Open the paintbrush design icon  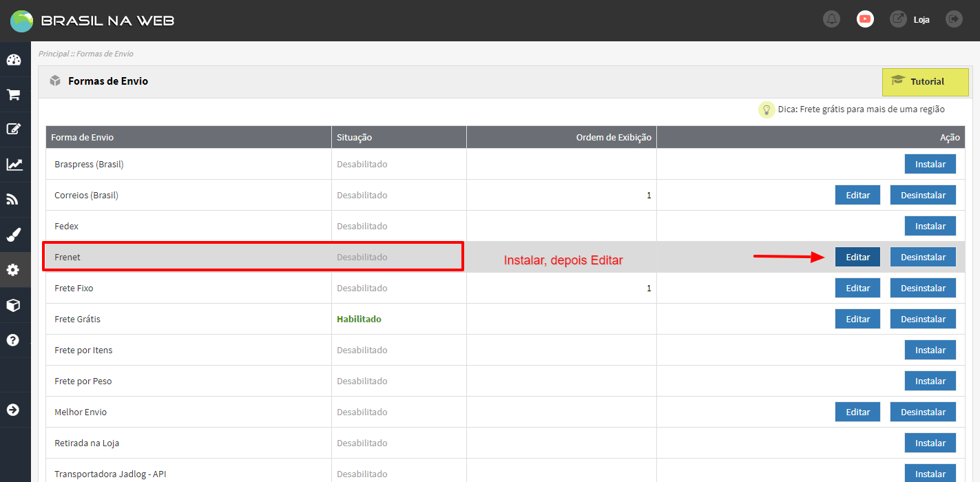point(14,235)
